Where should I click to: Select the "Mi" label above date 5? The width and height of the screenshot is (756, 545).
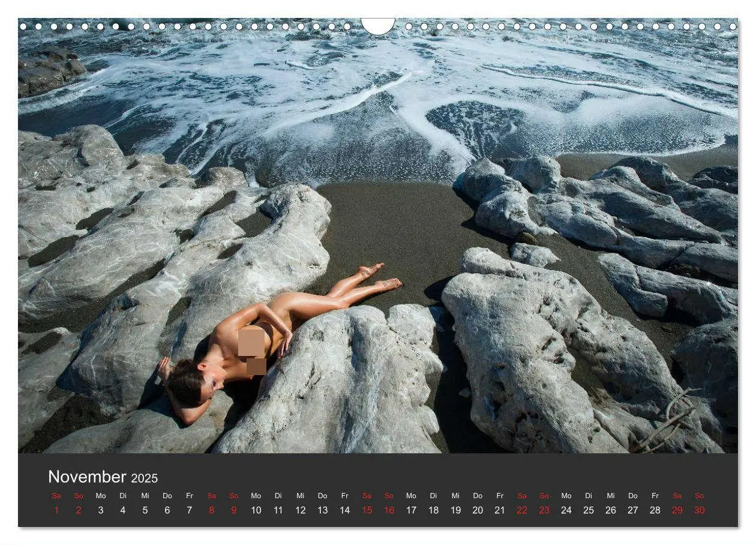145,496
